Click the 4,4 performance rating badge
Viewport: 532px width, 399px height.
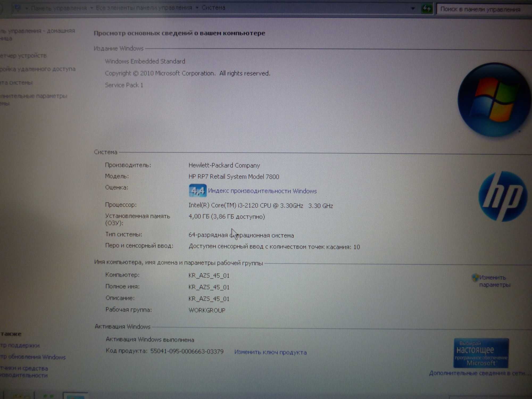(x=198, y=190)
